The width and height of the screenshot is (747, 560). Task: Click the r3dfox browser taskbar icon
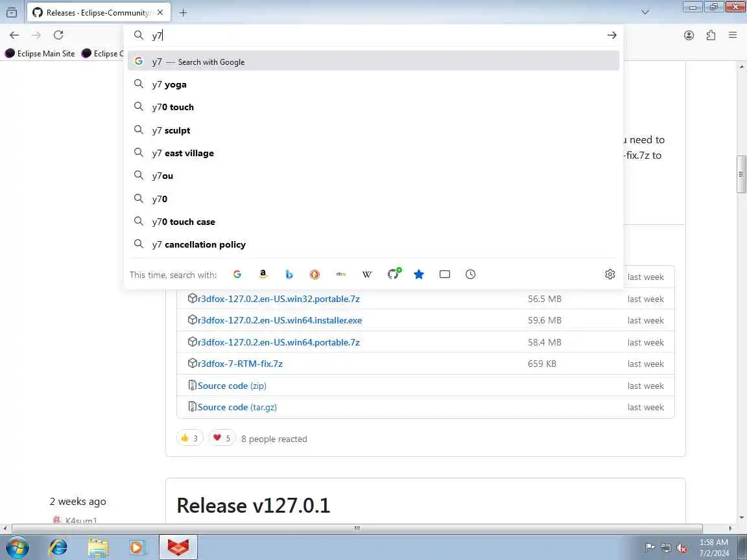point(178,547)
